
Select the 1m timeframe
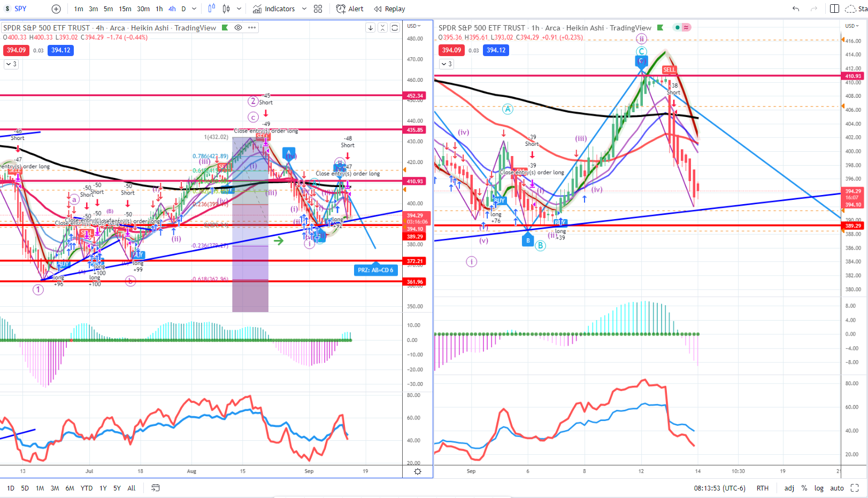pyautogui.click(x=79, y=9)
